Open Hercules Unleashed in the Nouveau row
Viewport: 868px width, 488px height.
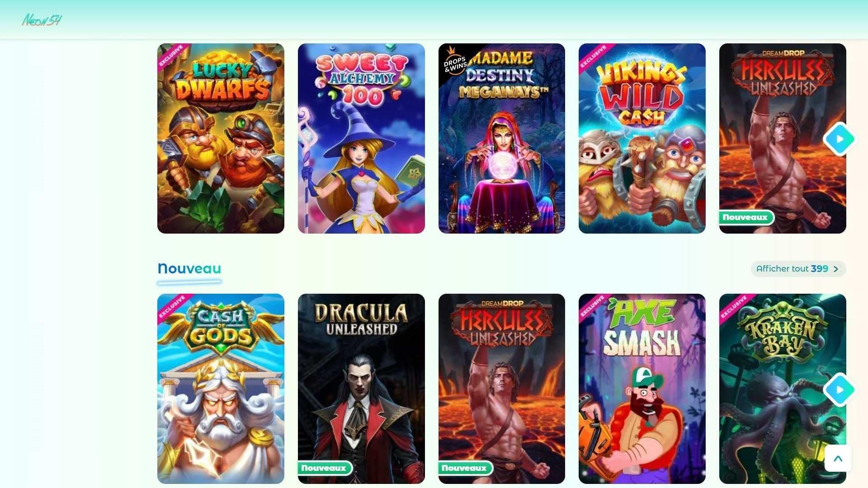click(502, 389)
